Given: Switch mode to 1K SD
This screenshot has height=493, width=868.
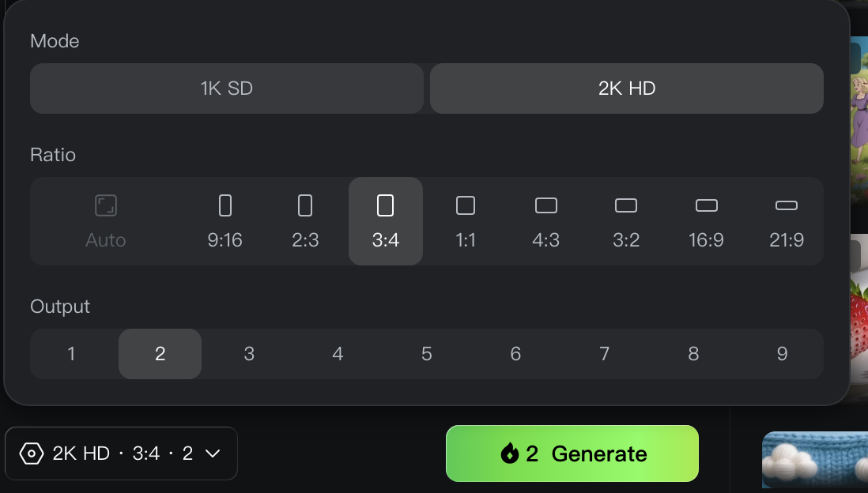Looking at the screenshot, I should pos(227,88).
